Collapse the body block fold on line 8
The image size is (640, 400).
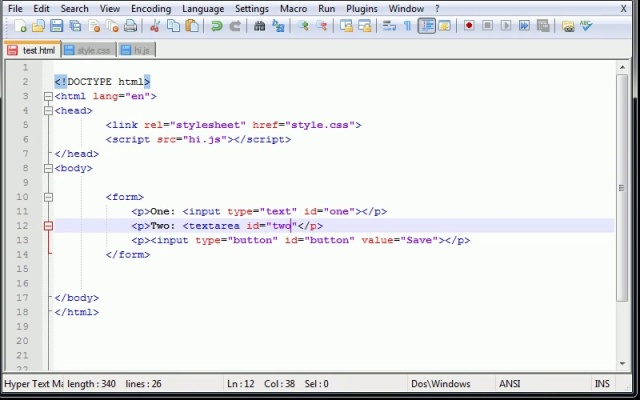(48, 168)
